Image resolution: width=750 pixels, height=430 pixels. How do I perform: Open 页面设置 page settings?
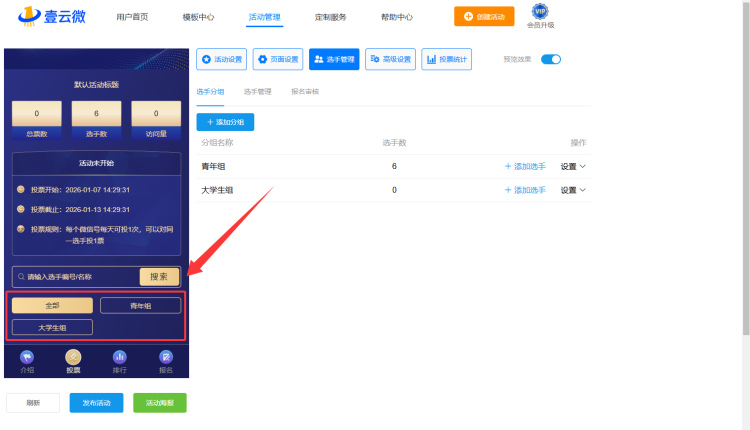pyautogui.click(x=278, y=59)
